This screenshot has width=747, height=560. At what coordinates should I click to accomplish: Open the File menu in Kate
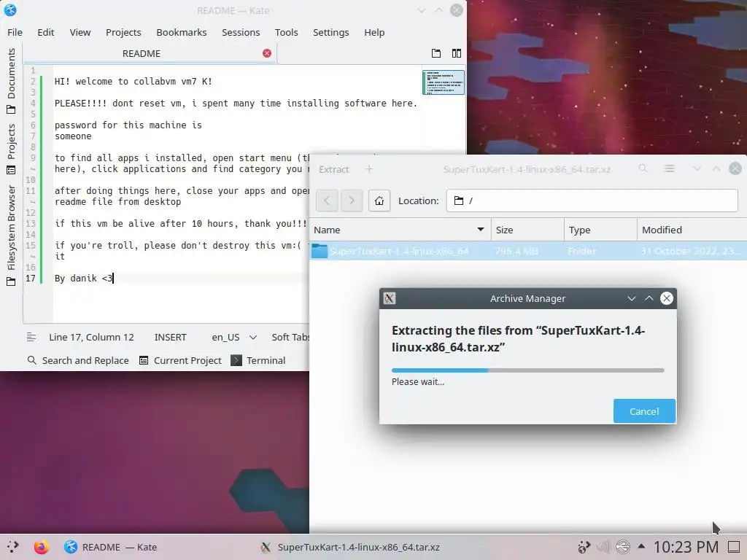(15, 32)
